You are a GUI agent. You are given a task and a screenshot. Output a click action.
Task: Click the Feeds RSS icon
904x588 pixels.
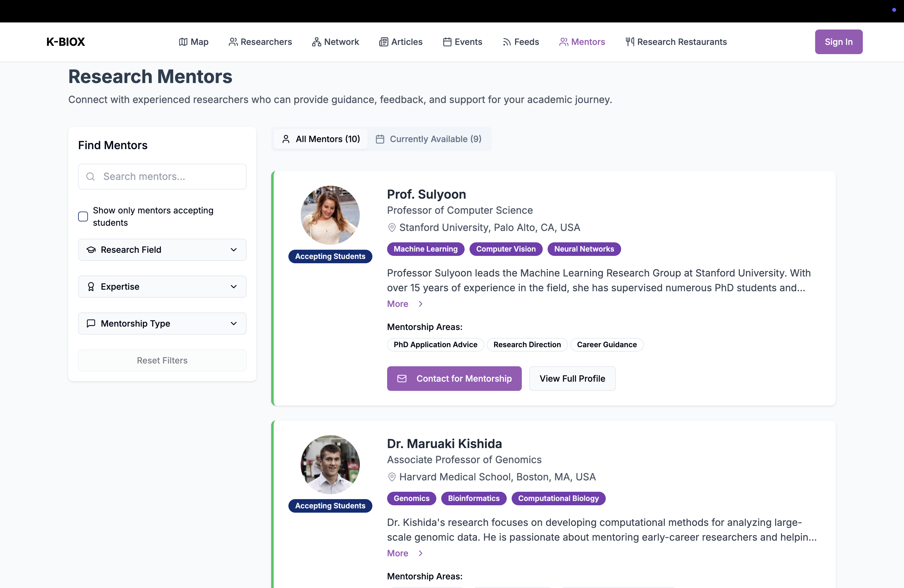(x=506, y=42)
